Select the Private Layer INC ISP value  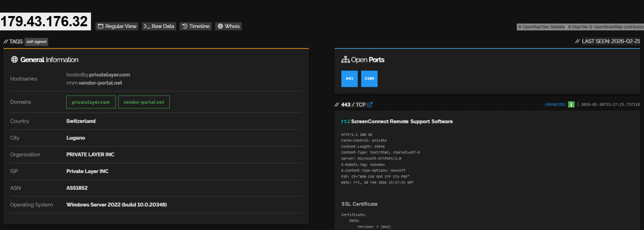[87, 171]
